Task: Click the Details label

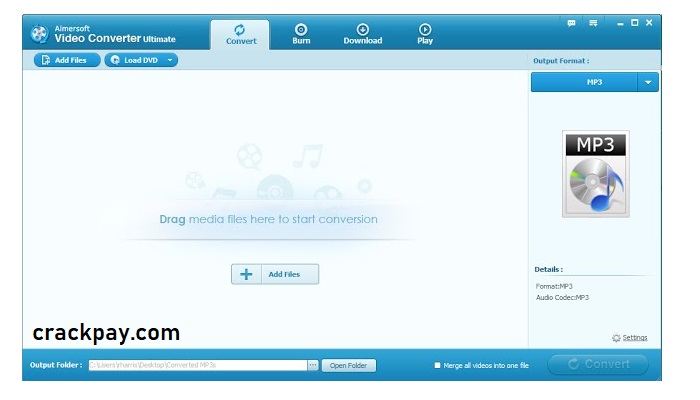Action: coord(549,269)
